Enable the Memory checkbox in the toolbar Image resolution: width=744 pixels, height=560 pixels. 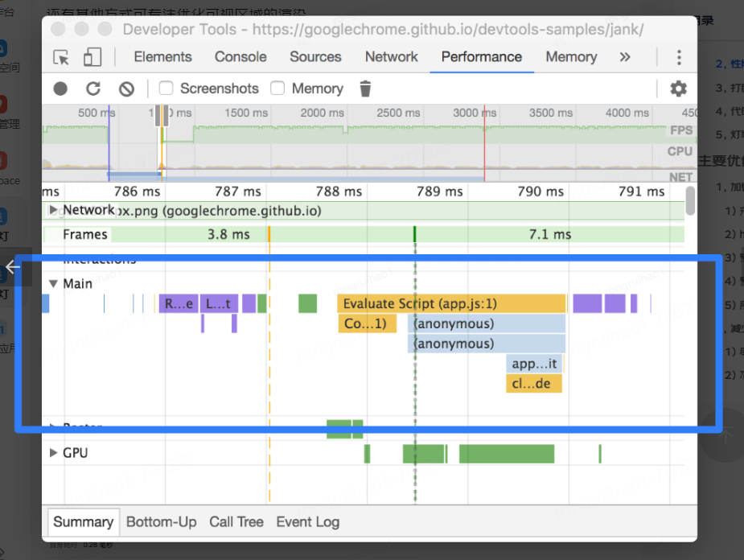point(277,89)
